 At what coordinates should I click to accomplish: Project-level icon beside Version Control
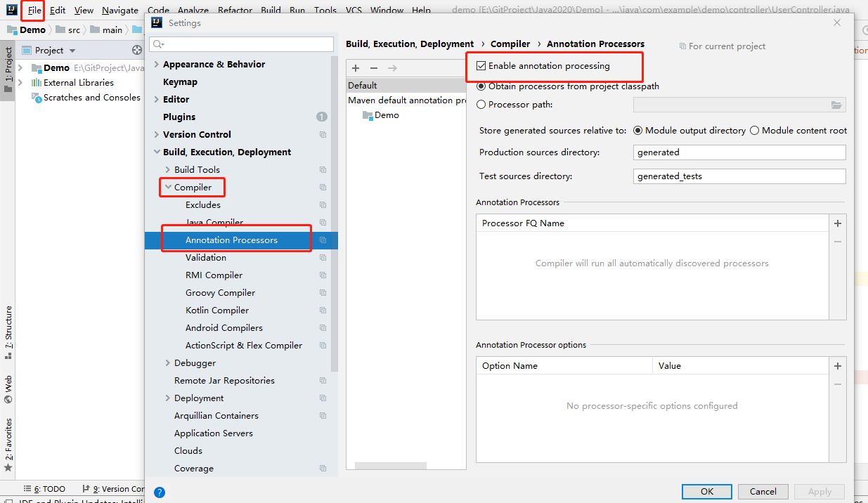323,135
